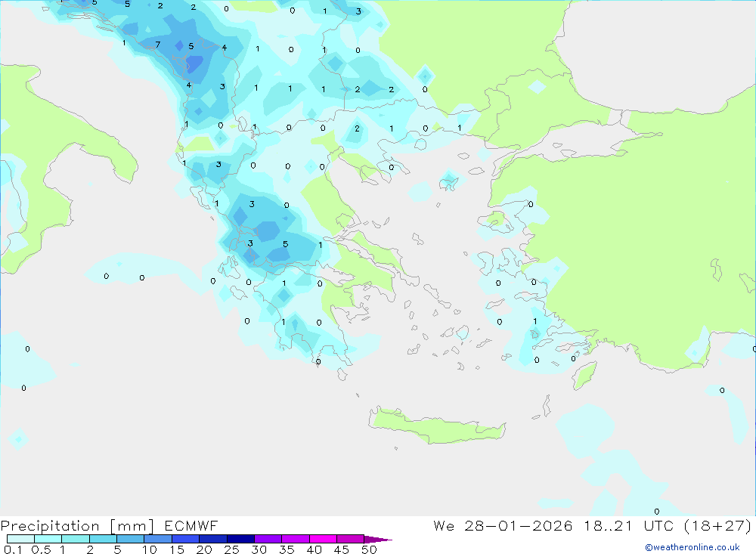
Task: Select the 35–40 mm violet legend swatch
Action: pyautogui.click(x=296, y=539)
